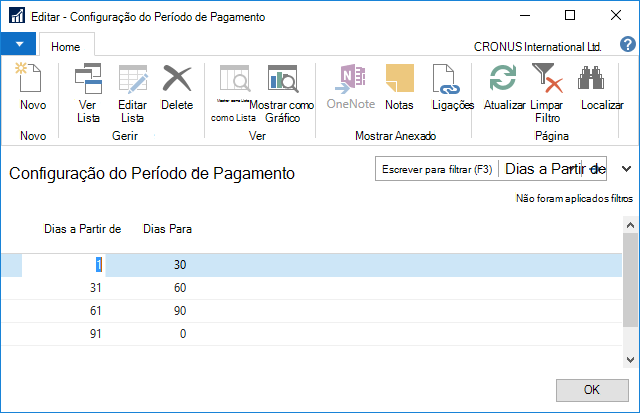Select the cell with value 60
The height and width of the screenshot is (413, 640).
click(x=180, y=288)
